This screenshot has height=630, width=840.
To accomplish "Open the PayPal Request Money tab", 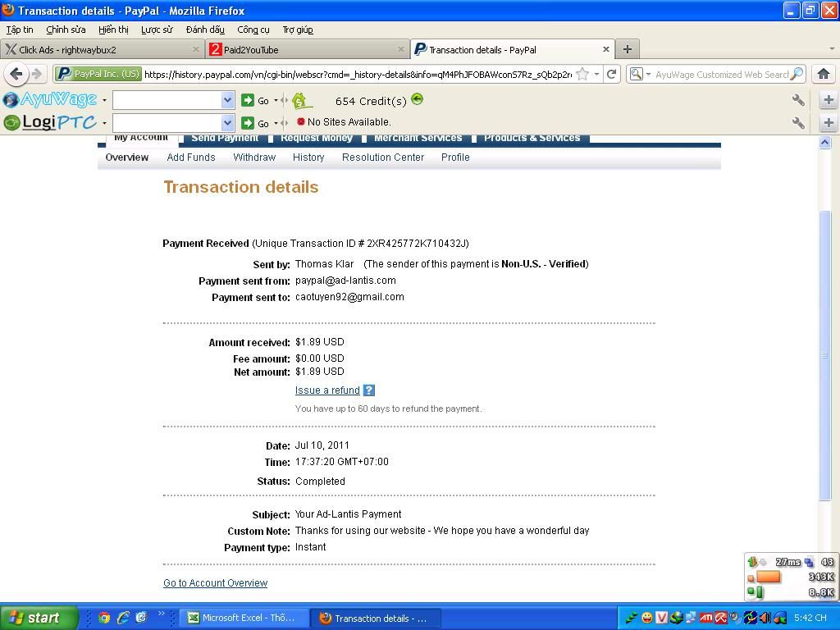I will coord(317,138).
